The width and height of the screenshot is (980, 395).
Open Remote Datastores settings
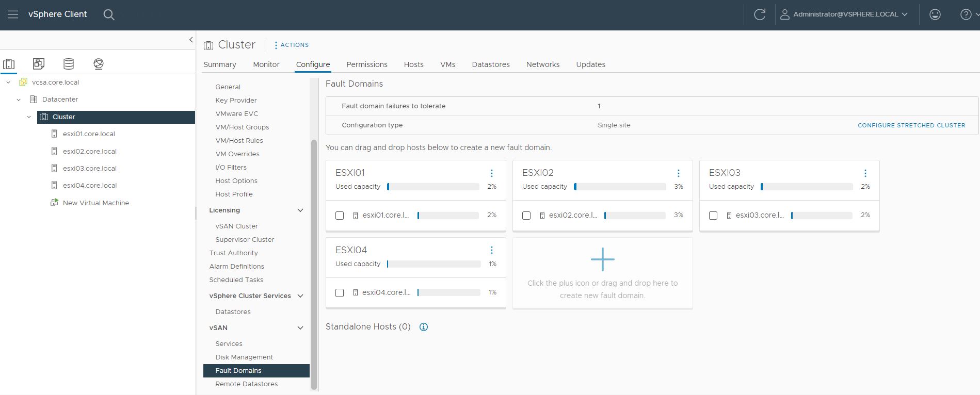pos(247,384)
